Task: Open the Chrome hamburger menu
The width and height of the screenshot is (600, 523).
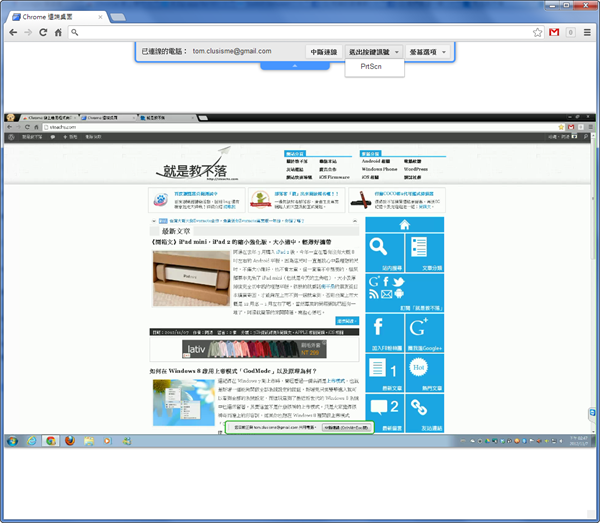Action: point(586,33)
